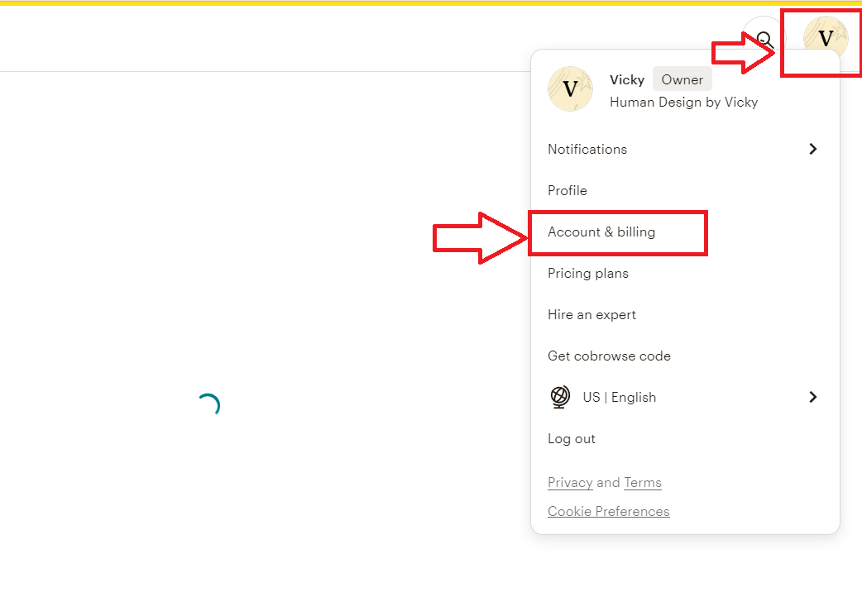Click the name Vicky in menu header

pyautogui.click(x=627, y=80)
